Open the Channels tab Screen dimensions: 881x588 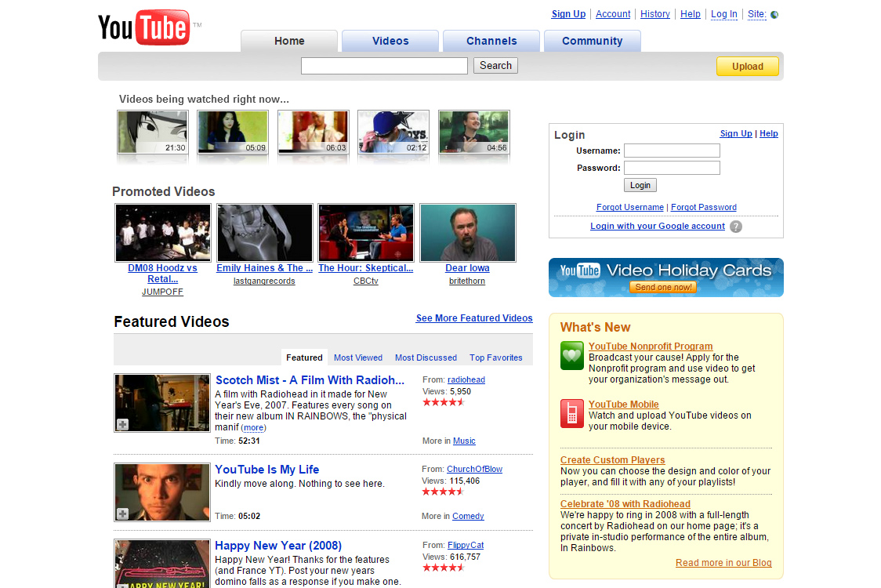click(x=491, y=40)
